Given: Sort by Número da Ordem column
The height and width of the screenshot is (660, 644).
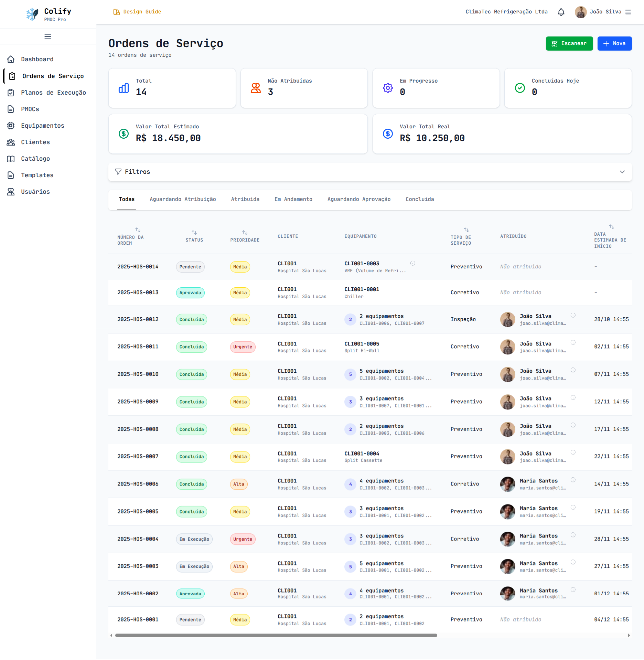Looking at the screenshot, I should click(x=138, y=230).
